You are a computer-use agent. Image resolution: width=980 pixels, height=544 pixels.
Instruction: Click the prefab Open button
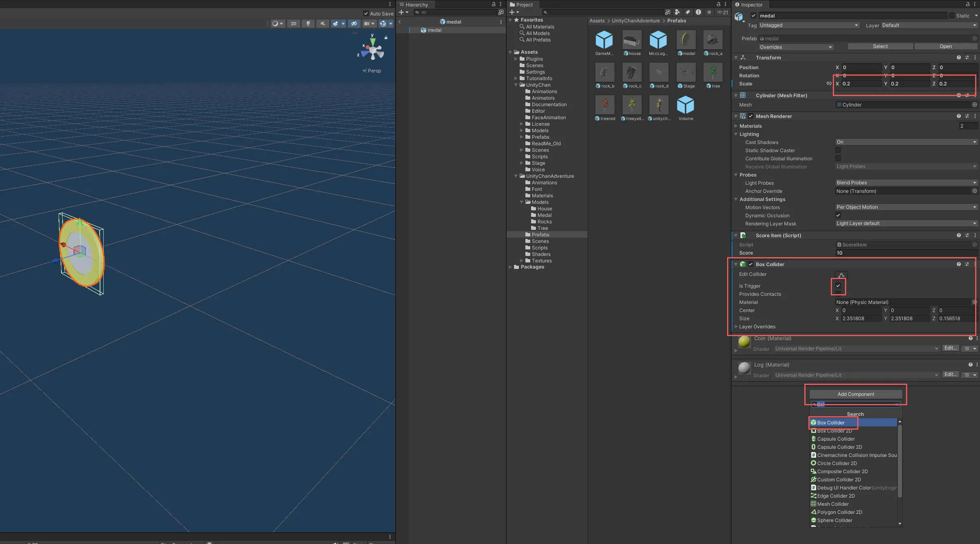945,46
